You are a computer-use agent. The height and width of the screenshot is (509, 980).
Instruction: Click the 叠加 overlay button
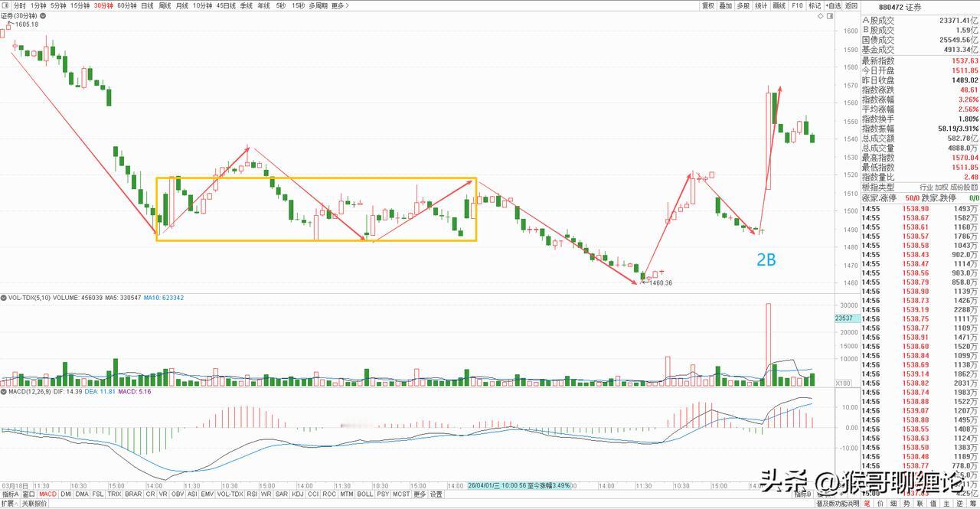click(726, 5)
